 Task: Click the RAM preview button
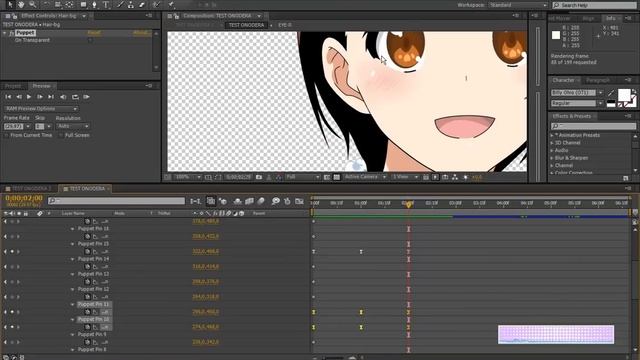(87, 97)
